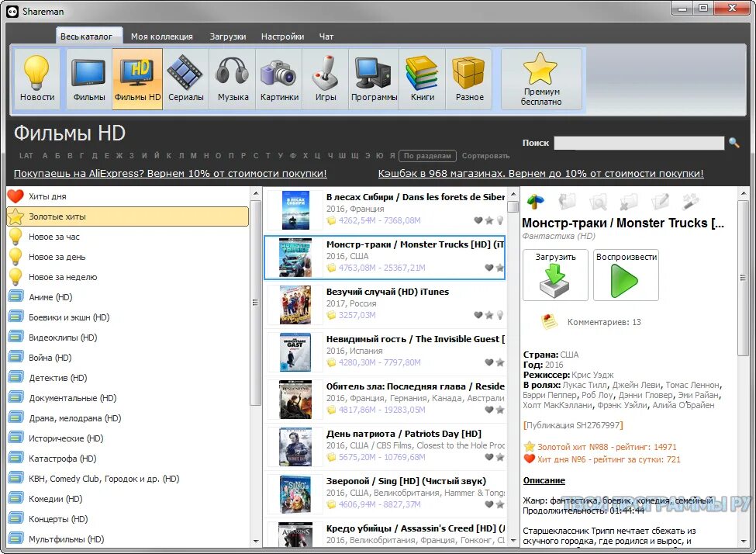The image size is (756, 554).
Task: Click the heart icon on День патриота
Action: (x=489, y=457)
